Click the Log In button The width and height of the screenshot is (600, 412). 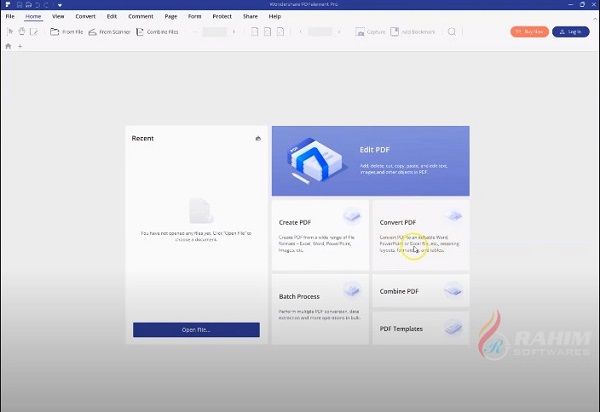pyautogui.click(x=571, y=32)
